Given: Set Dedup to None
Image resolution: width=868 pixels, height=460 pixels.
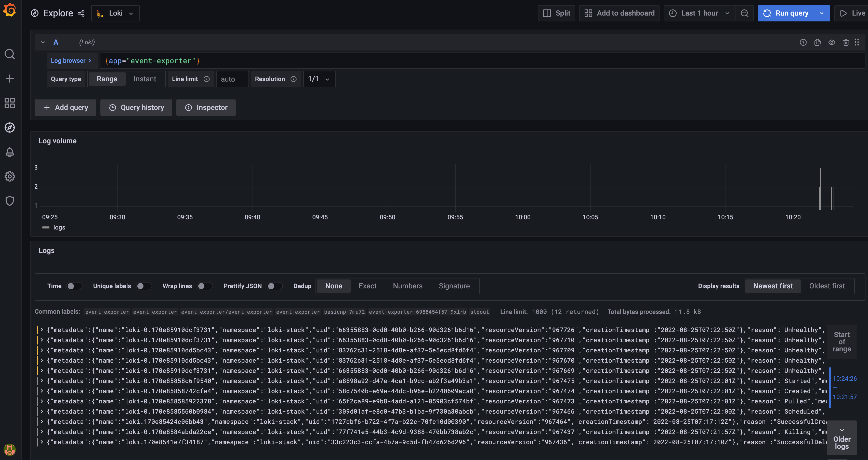Looking at the screenshot, I should 334,286.
